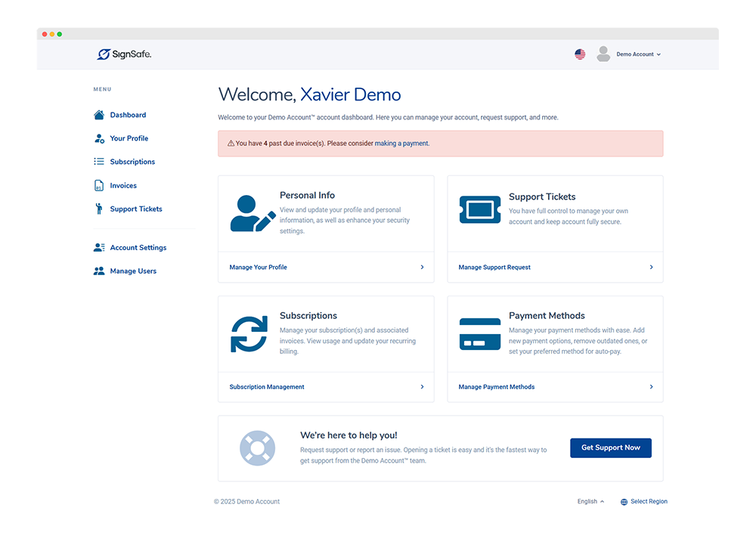Image resolution: width=756 pixels, height=551 pixels.
Task: Click the lifebuoy help icon
Action: [x=257, y=448]
